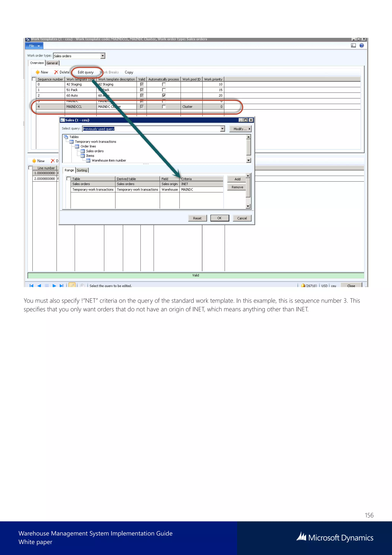Click the New star icon in lower grid
The height and width of the screenshot is (555, 392).
click(x=34, y=161)
